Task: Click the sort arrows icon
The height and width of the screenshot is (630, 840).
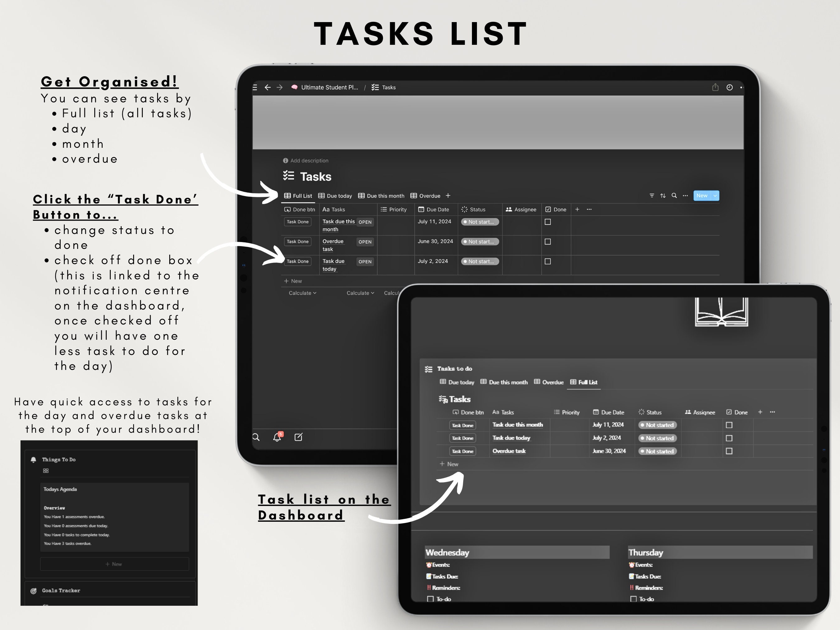Action: (x=663, y=196)
